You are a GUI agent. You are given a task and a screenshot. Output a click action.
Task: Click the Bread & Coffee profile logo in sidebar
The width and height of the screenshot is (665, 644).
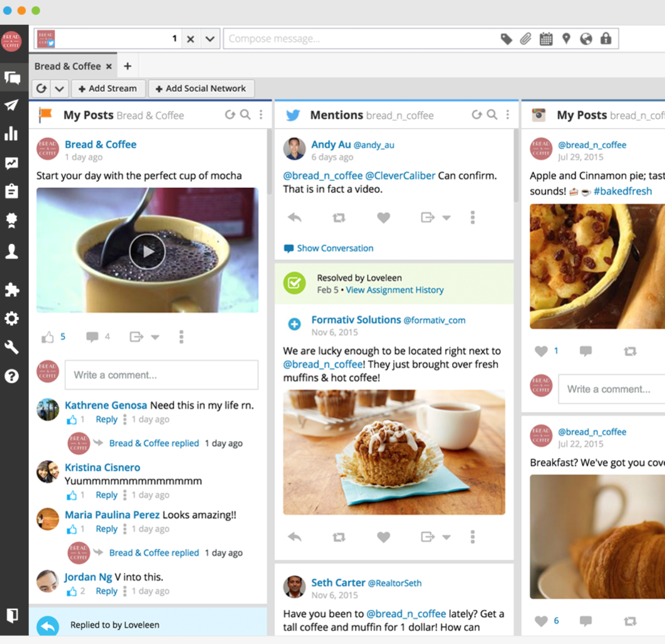[x=11, y=41]
